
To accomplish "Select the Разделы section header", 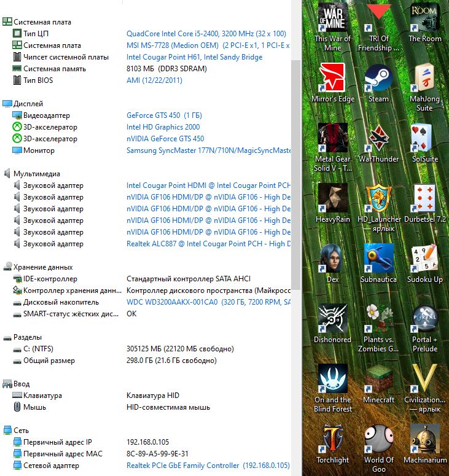I will pyautogui.click(x=22, y=337).
